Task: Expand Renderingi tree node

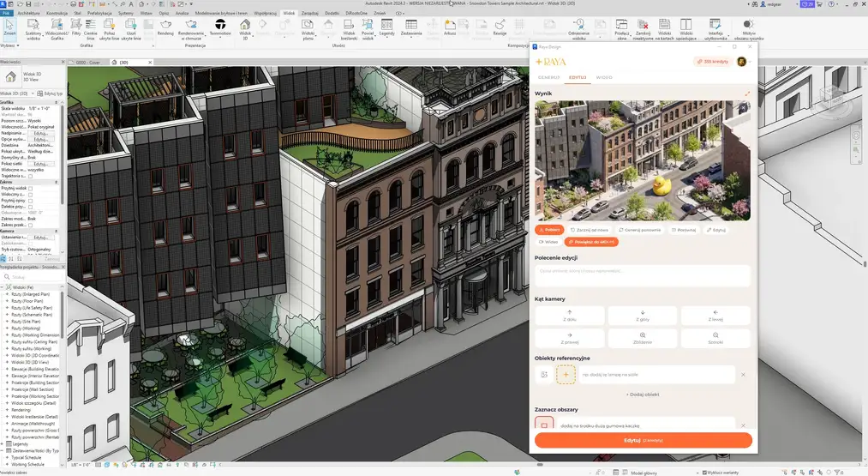Action: click(x=7, y=410)
